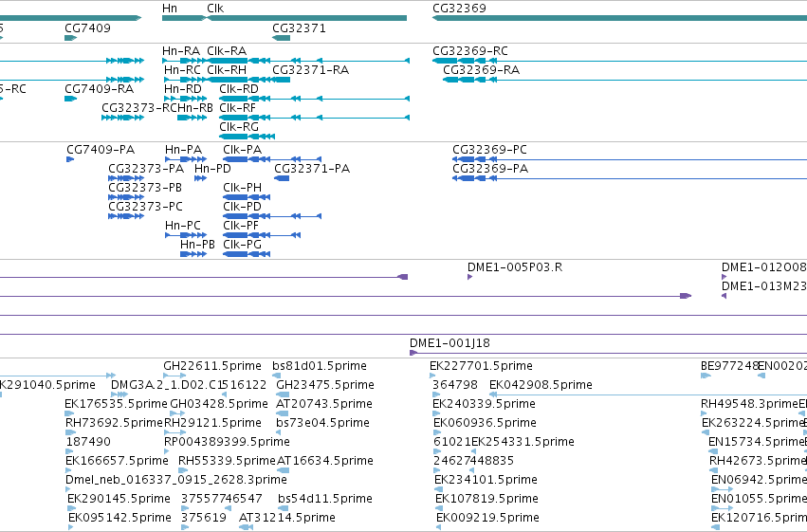This screenshot has height=532, width=807.
Task: Open EST EK095142.5prime
Action: pyautogui.click(x=119, y=519)
